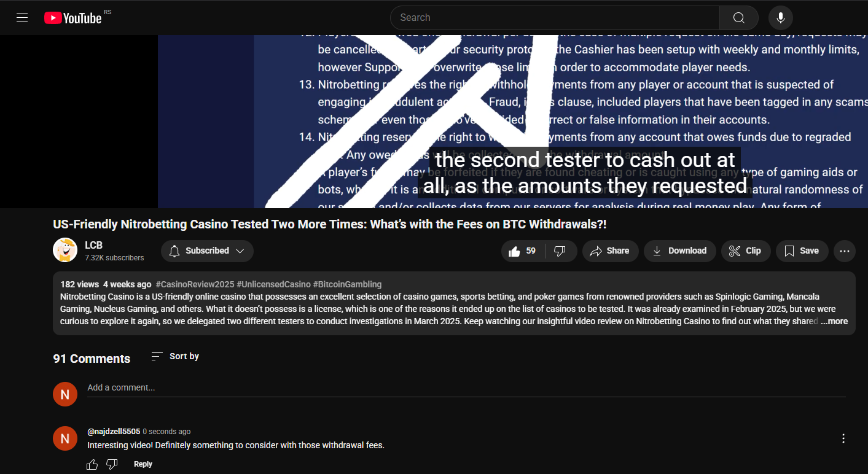Screen dimensions: 868x474
Task: Open #CasinoReview2025 hashtag
Action: pyautogui.click(x=195, y=284)
